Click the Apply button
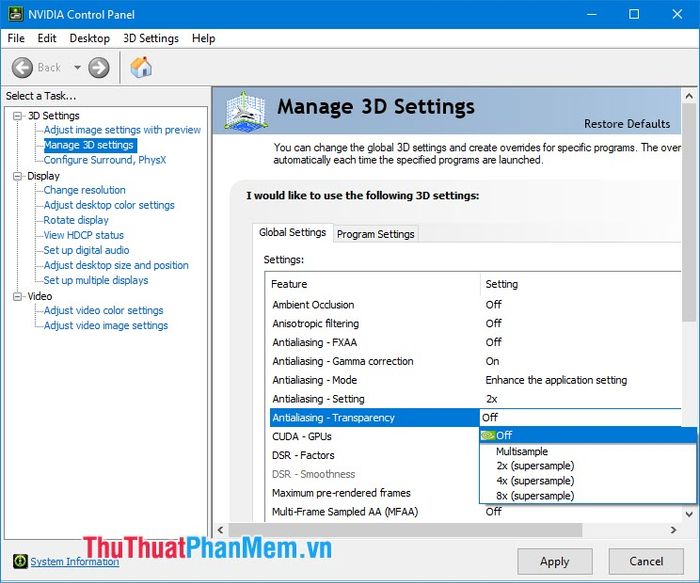 coord(554,562)
